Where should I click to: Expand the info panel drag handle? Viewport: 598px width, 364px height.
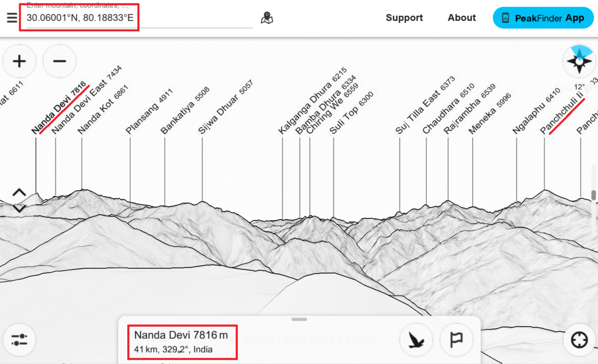click(x=299, y=319)
